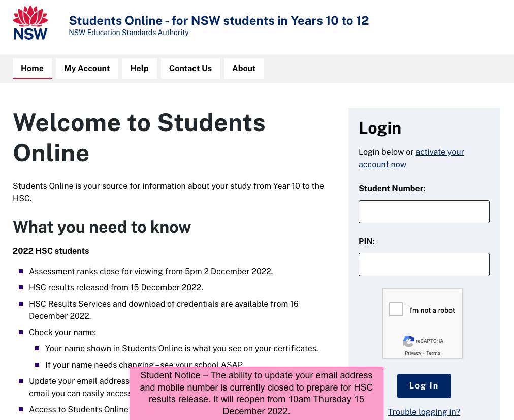The image size is (514, 420).
Task: Open the reCAPTCHA Terms link
Action: point(433,353)
